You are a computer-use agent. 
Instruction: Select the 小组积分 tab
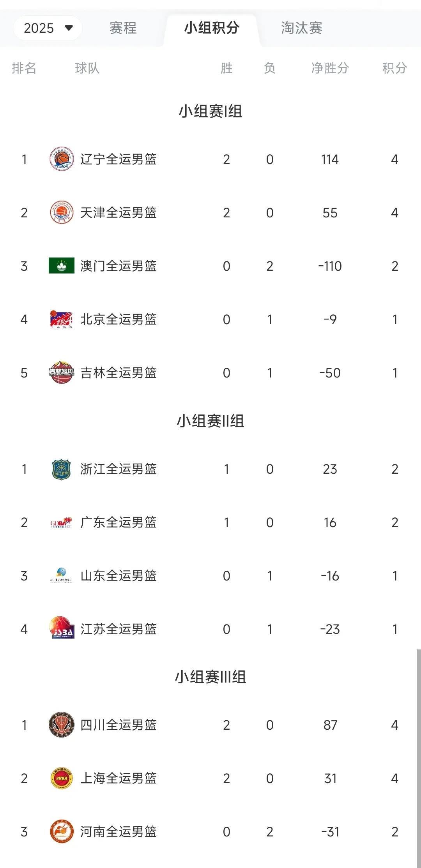(x=211, y=28)
